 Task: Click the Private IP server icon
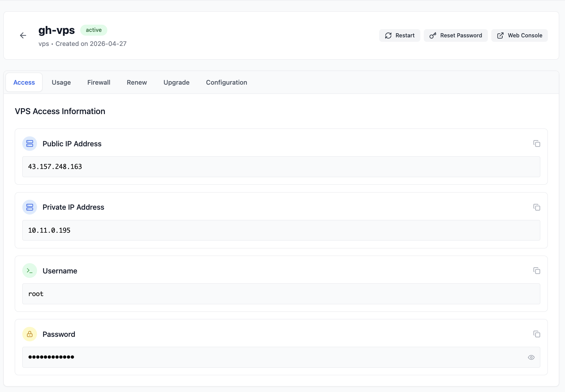click(30, 207)
